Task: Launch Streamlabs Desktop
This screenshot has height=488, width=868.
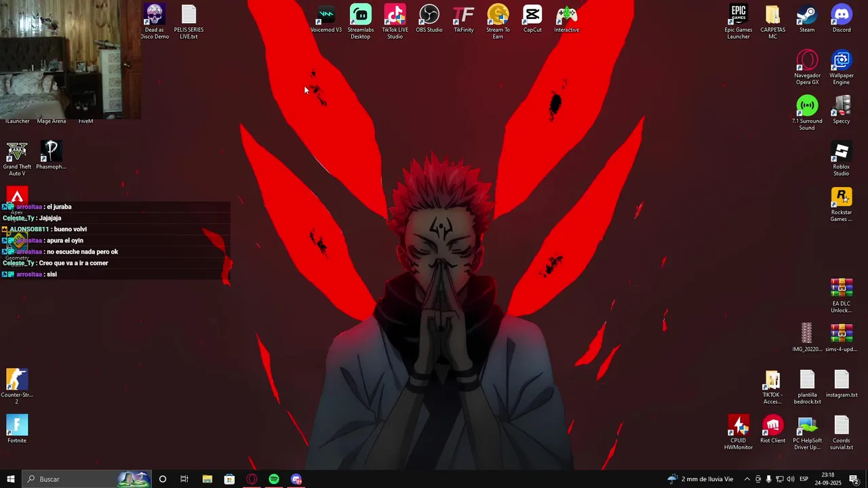Action: [361, 22]
